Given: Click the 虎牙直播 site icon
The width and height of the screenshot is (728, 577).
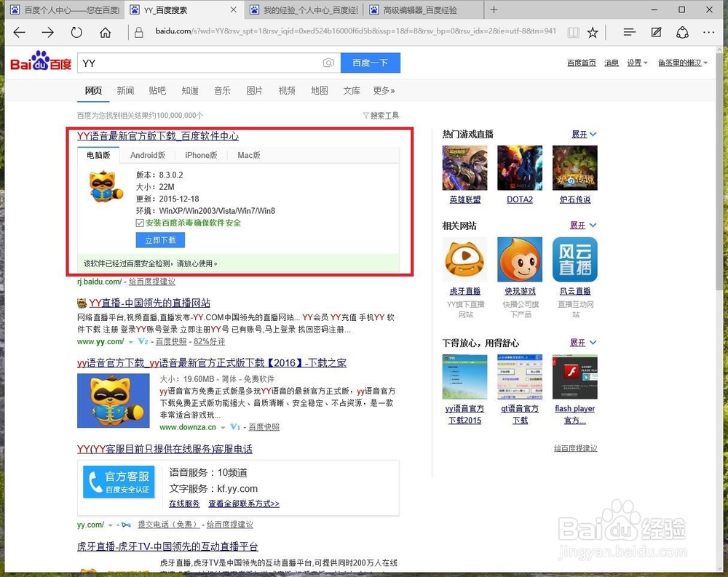Looking at the screenshot, I should pos(464,259).
